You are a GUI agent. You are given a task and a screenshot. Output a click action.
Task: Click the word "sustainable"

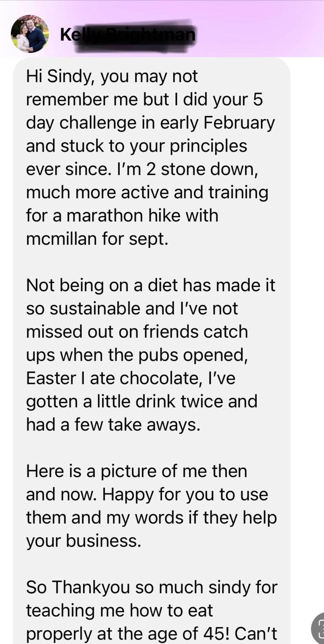(95, 308)
